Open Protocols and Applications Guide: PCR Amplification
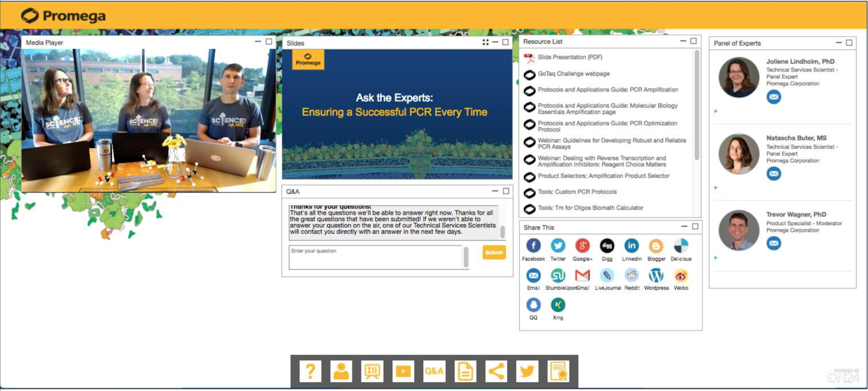Image resolution: width=868 pixels, height=391 pixels. click(x=608, y=90)
